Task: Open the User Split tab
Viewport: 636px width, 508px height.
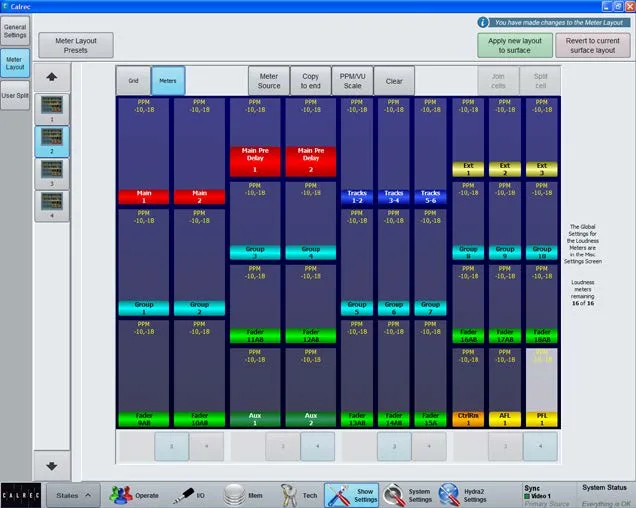Action: [x=15, y=95]
